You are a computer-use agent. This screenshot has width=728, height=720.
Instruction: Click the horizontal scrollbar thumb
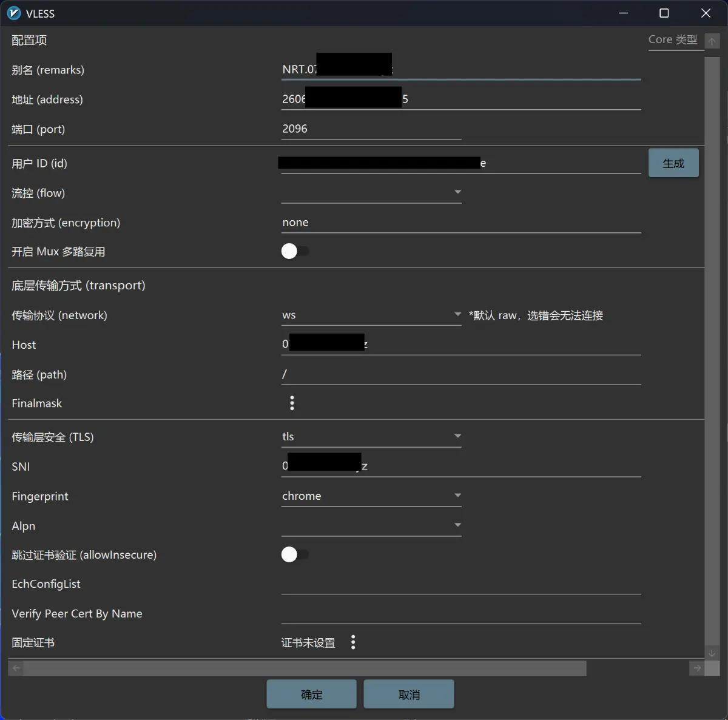[x=305, y=668]
